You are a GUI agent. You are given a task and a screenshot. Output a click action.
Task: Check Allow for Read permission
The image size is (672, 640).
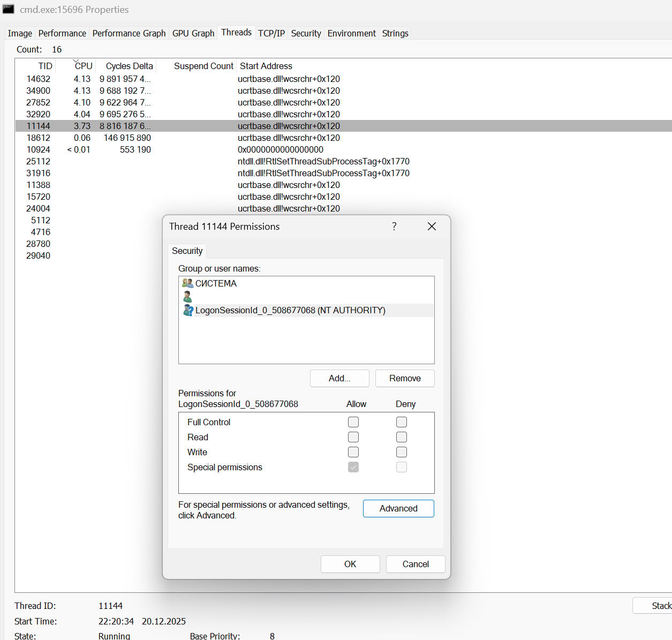[x=353, y=437]
